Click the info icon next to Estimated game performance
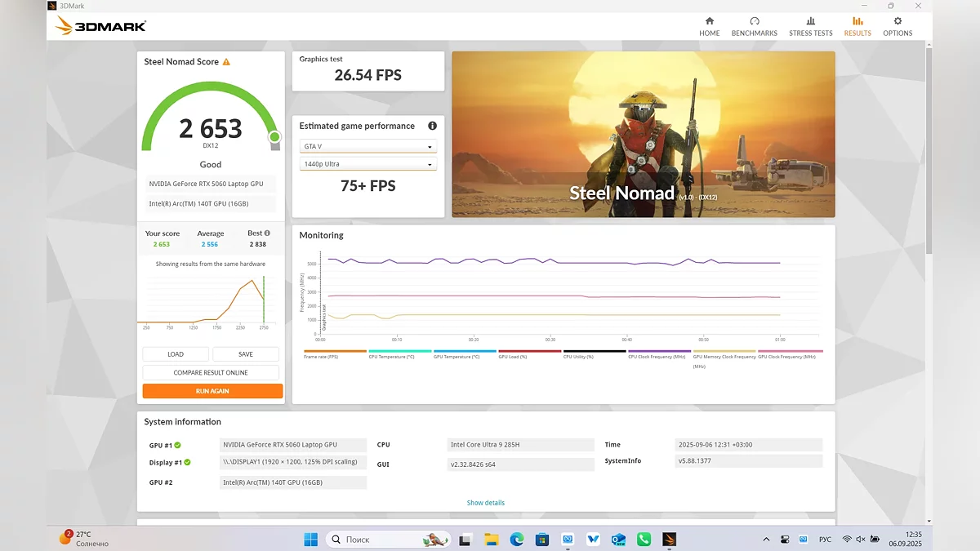This screenshot has width=980, height=551. 432,126
